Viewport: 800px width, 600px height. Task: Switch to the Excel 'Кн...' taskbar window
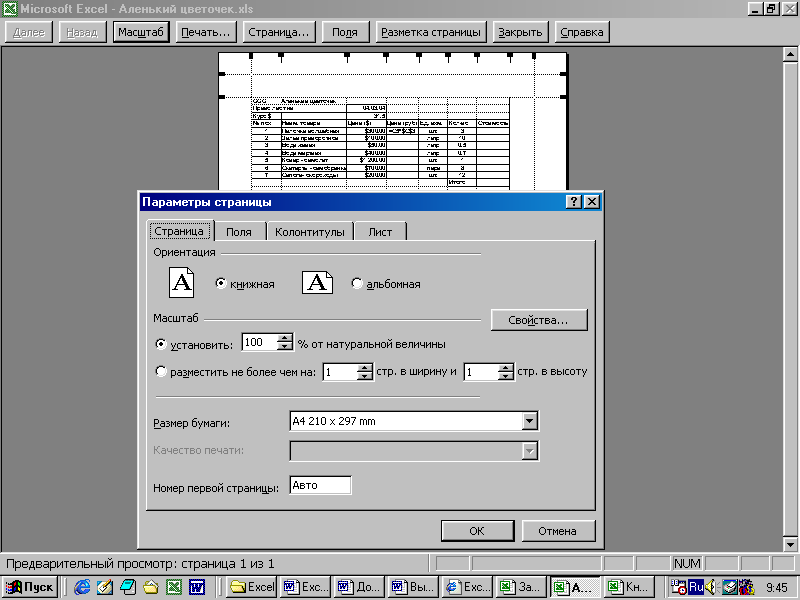pos(629,587)
